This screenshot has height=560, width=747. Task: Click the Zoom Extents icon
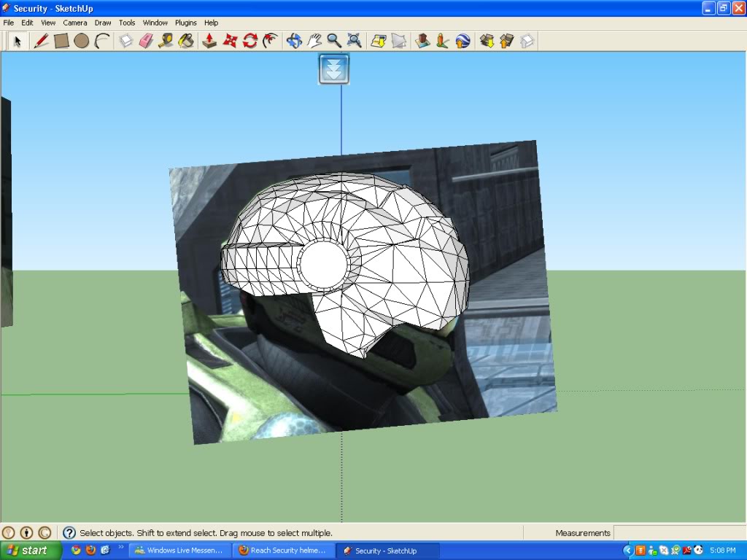tap(354, 42)
